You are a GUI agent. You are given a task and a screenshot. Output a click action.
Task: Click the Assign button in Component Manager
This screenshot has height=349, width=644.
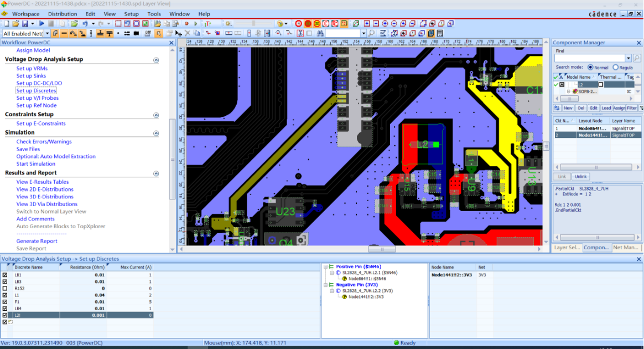click(619, 108)
